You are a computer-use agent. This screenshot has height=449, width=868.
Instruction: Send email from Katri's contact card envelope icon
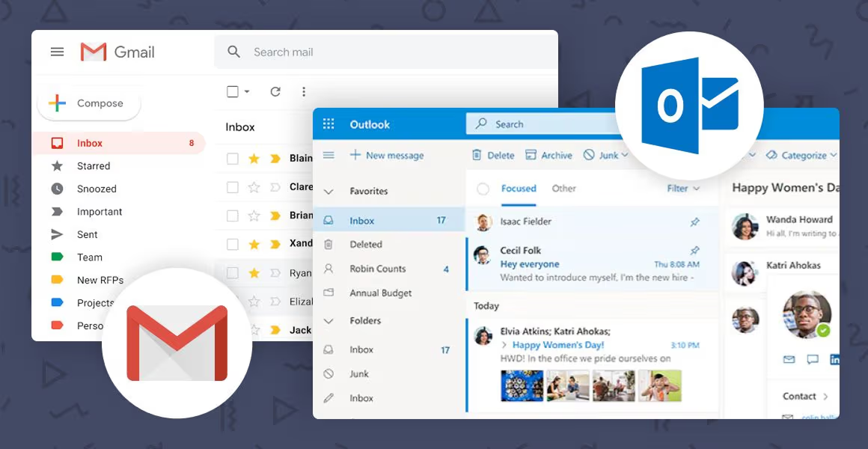pos(789,359)
